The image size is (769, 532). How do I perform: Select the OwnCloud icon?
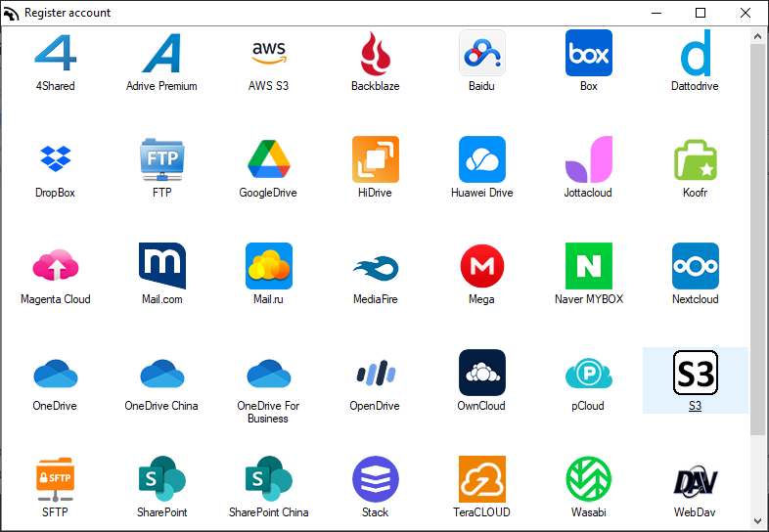(482, 373)
